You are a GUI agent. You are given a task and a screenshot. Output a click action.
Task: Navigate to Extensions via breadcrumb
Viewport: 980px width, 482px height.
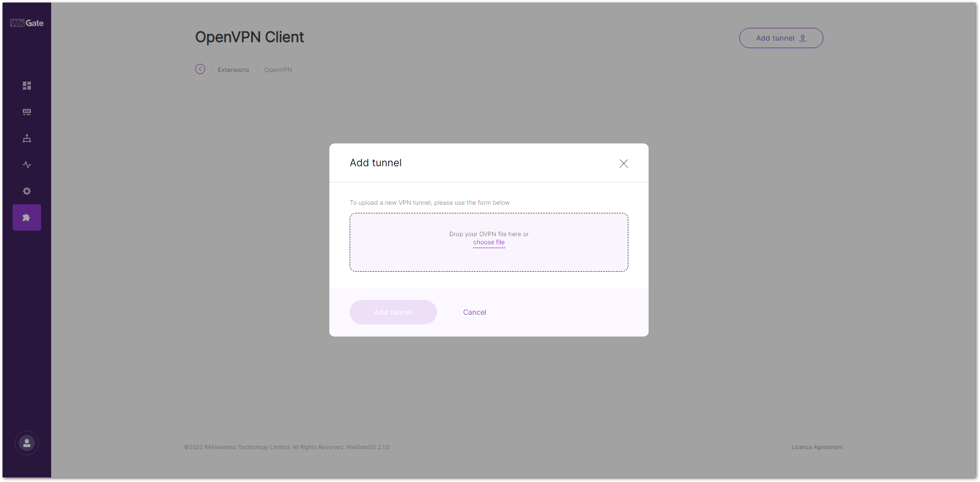tap(233, 69)
